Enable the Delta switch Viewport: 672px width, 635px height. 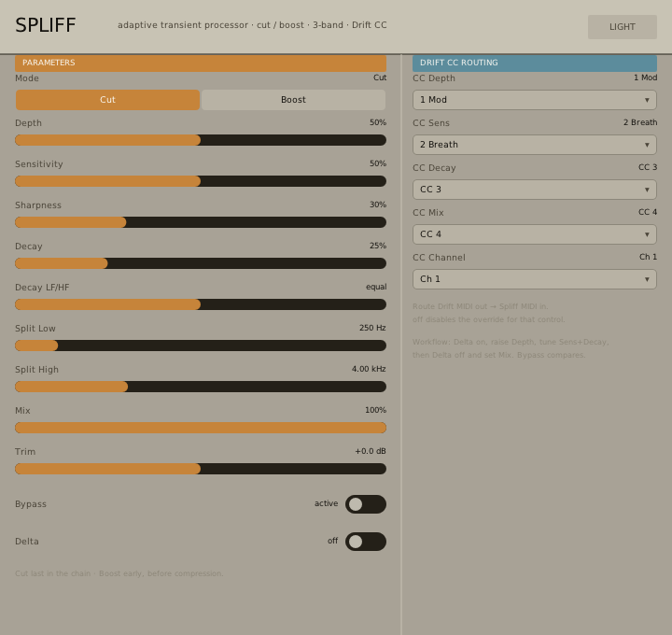[366, 542]
